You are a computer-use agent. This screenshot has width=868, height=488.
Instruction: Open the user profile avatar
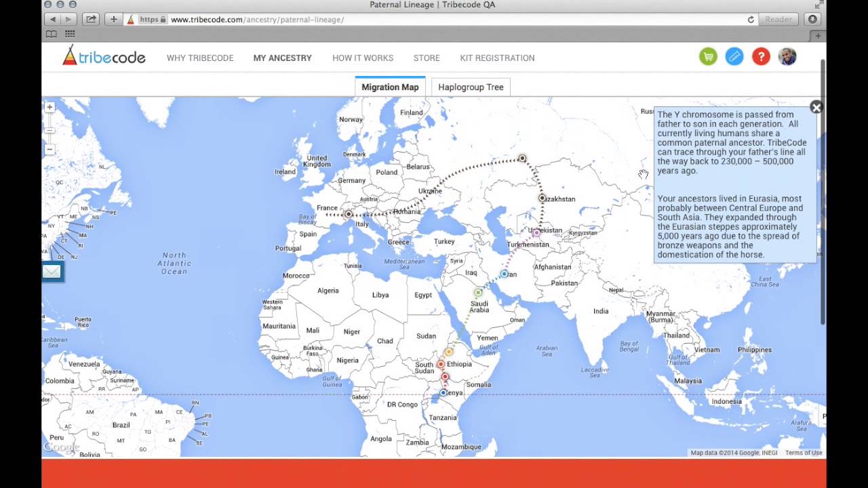[787, 57]
